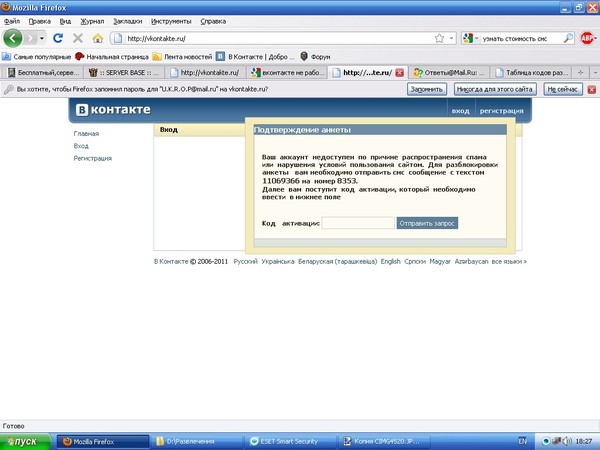Open the 'В Контакте | Добро' bookmark
This screenshot has height=450, width=600.
click(x=255, y=57)
